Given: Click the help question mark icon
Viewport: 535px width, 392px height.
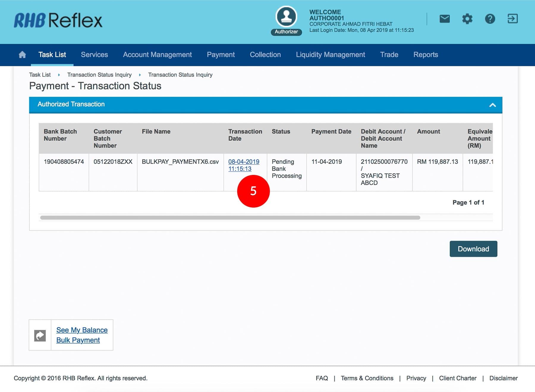Looking at the screenshot, I should click(x=490, y=19).
